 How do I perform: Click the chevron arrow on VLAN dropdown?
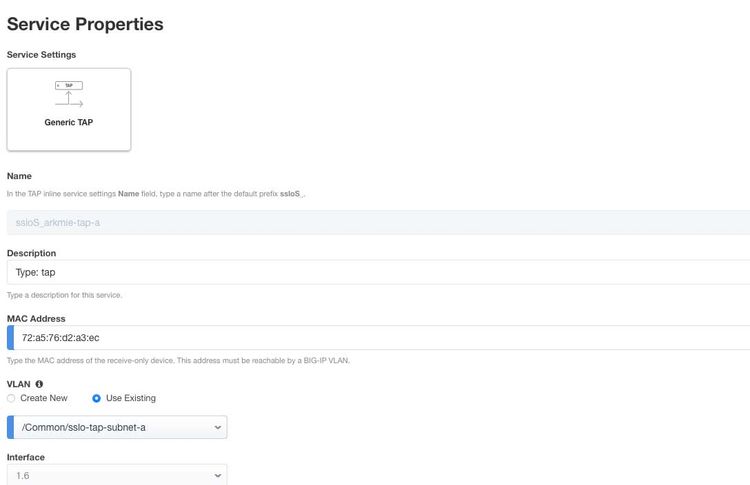[x=218, y=428]
